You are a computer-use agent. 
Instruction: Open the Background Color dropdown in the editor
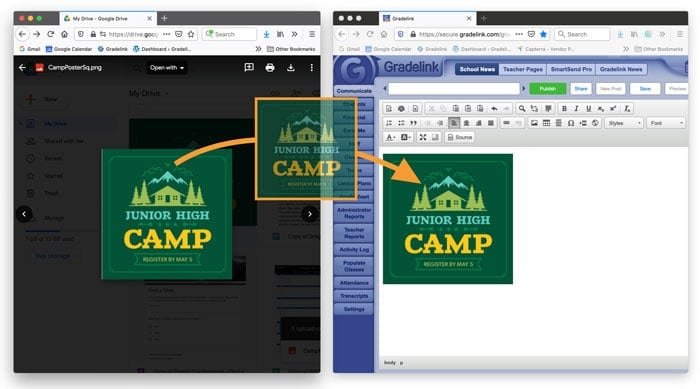pos(406,137)
